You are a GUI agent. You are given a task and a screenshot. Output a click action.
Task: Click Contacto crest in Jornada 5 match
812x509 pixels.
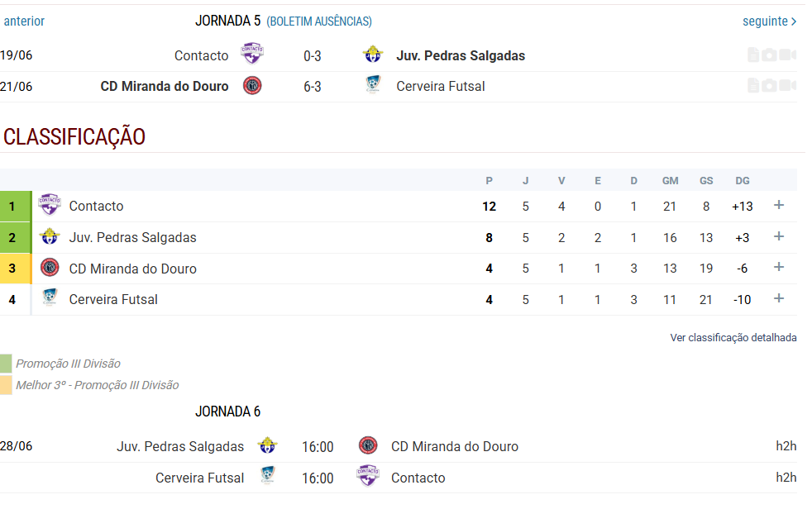coord(252,53)
